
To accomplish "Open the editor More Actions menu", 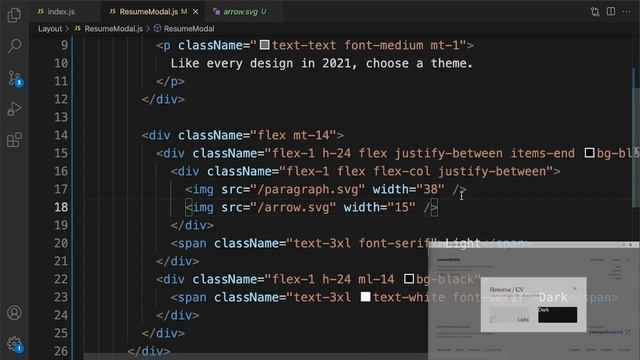I will (626, 11).
